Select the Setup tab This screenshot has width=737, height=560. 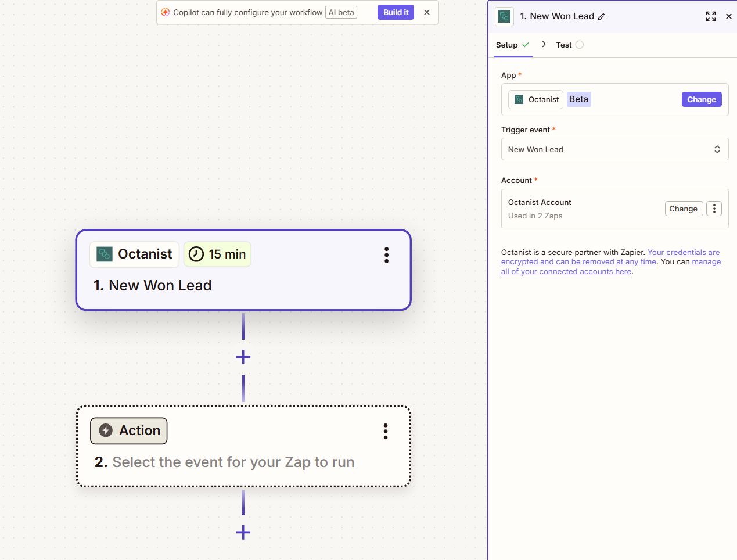[508, 45]
